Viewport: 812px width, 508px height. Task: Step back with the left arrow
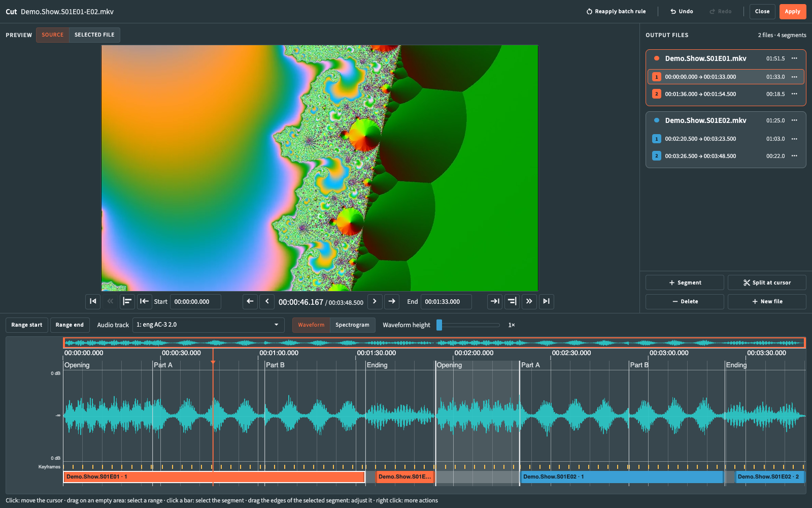coord(250,301)
